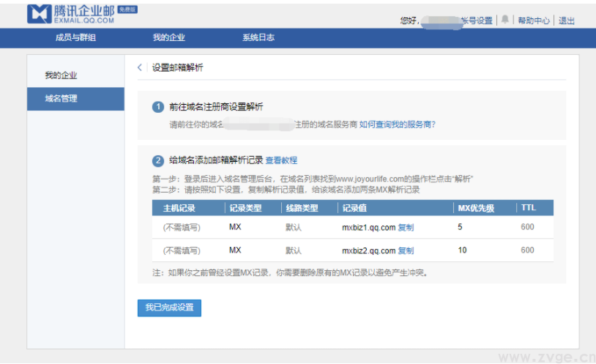Screen dimensions: 596x364
Task: Click the 设置邮箱解析 page title
Action: [x=177, y=67]
